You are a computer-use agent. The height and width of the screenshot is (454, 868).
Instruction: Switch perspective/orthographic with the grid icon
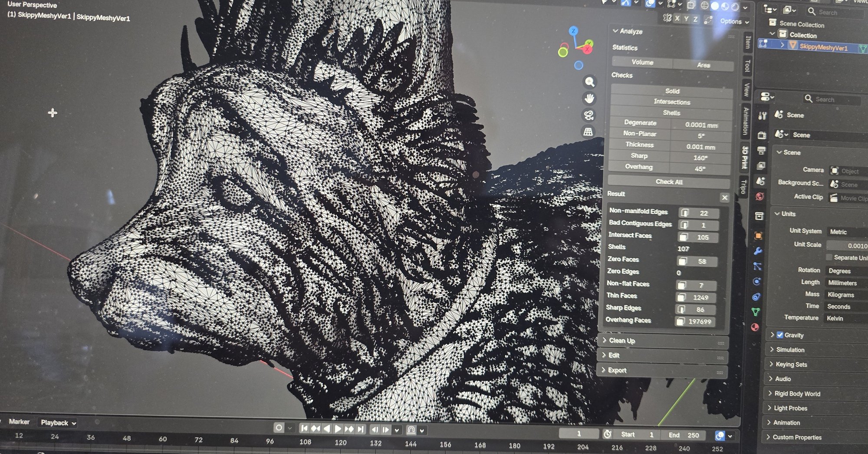[588, 132]
